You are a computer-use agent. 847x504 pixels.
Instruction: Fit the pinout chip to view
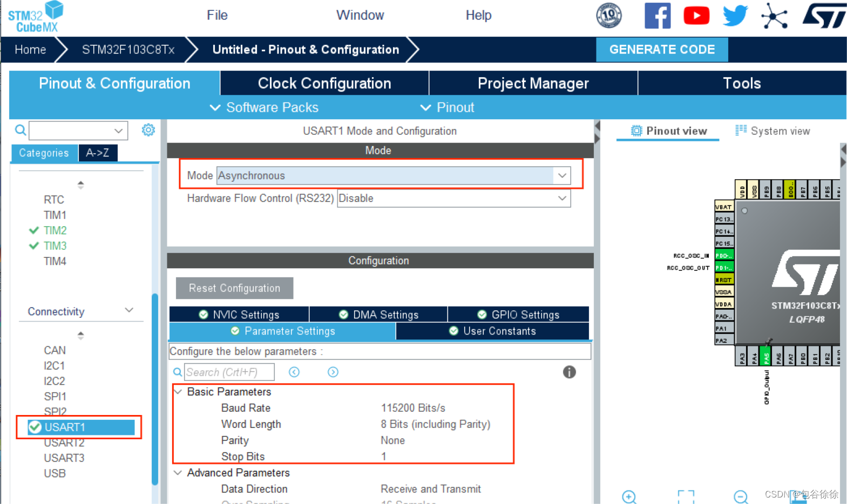tap(686, 496)
